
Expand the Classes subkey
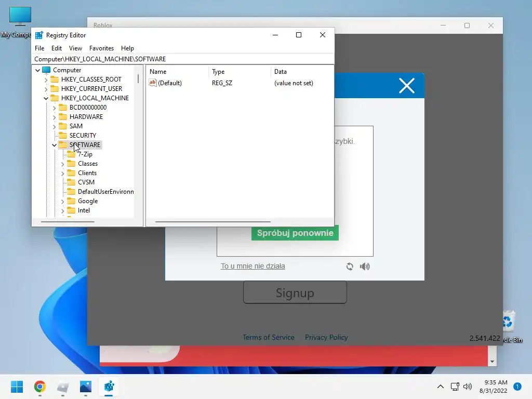coord(62,164)
